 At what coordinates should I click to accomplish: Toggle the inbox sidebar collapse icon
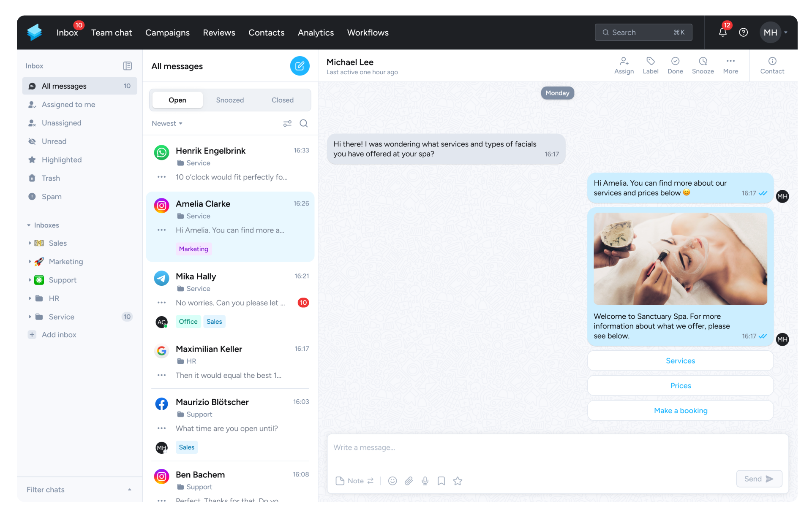click(127, 66)
